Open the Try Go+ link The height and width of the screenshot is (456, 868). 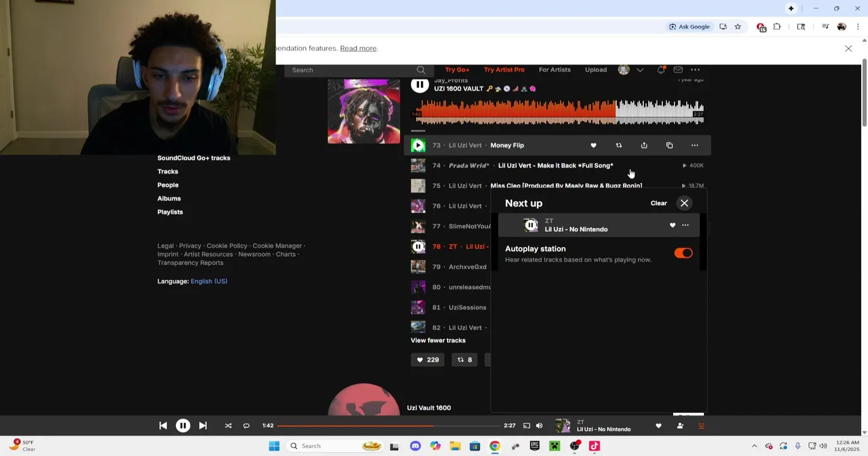pos(457,70)
